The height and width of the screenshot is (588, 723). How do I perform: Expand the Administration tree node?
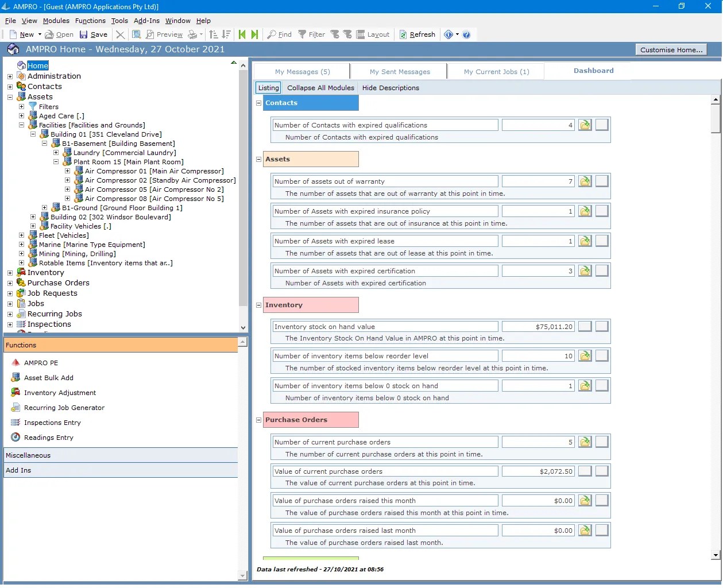pos(10,76)
